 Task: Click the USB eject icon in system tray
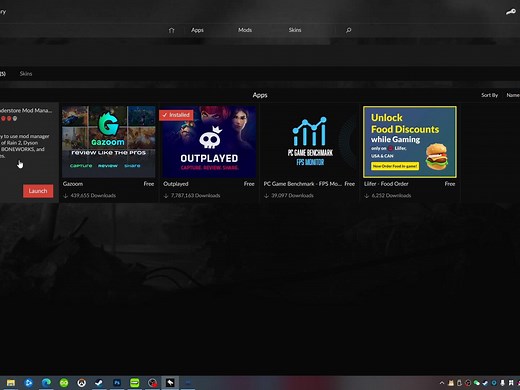tap(459, 383)
